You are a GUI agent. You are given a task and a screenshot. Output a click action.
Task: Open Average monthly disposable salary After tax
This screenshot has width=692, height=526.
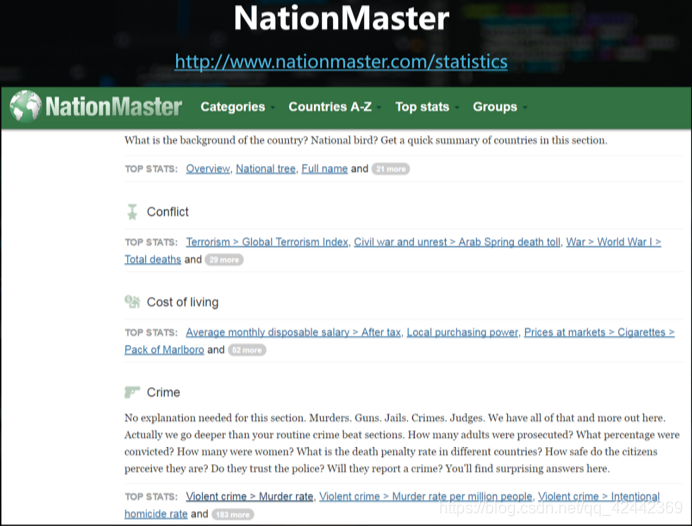point(293,332)
